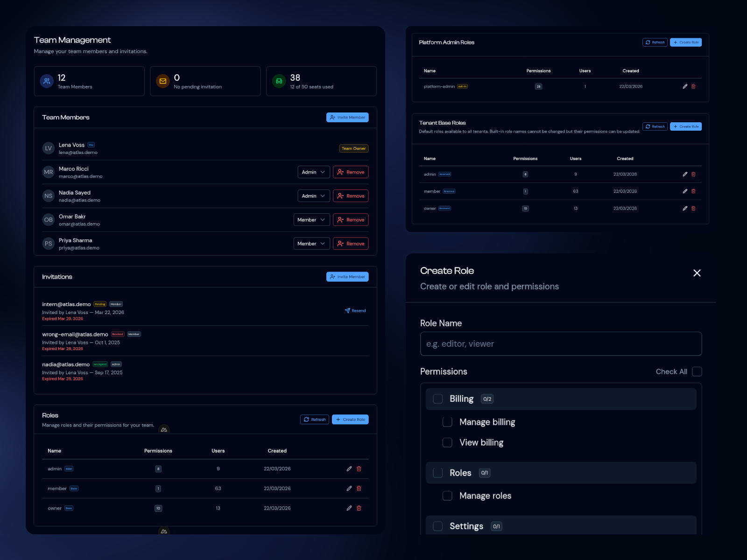Remove Nadia Sayed from the team

tap(351, 196)
